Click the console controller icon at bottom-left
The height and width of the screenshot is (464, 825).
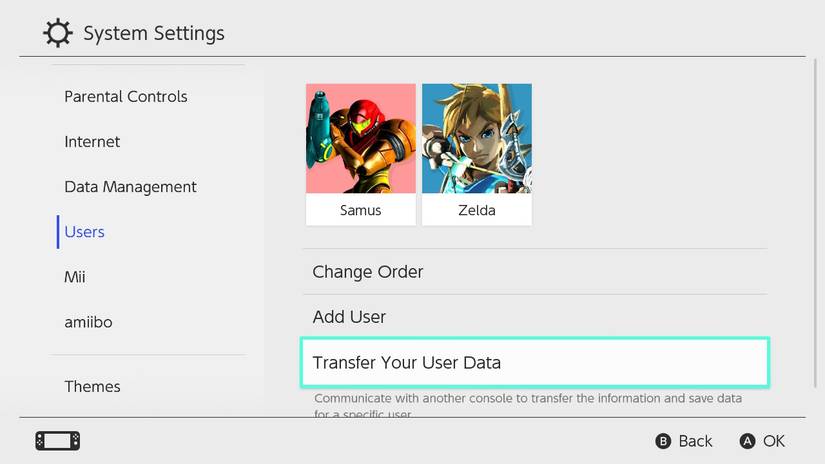click(58, 441)
